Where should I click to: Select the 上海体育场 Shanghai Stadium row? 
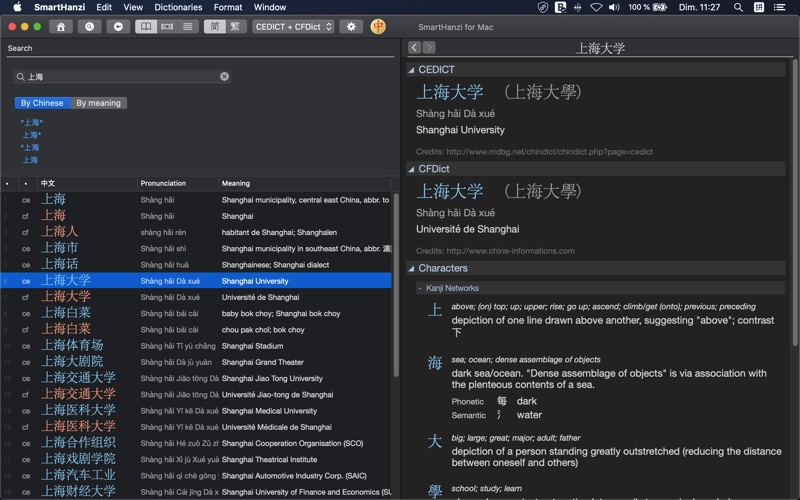(x=196, y=346)
